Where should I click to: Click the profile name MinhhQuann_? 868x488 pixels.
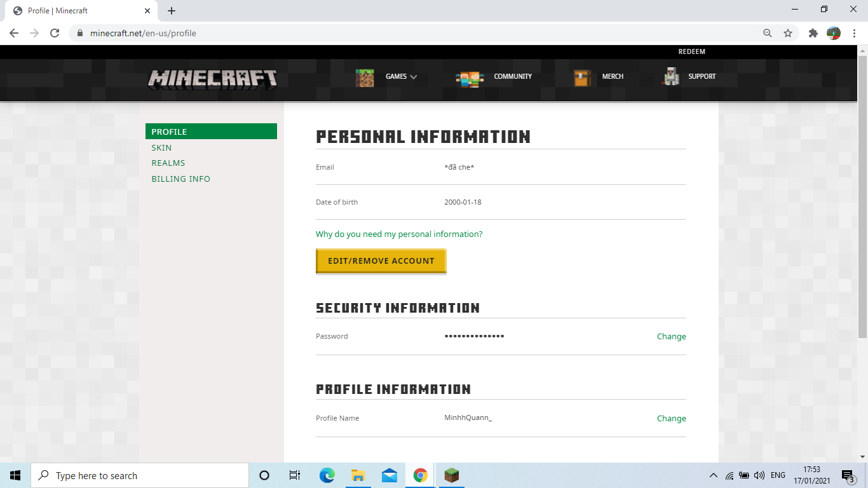[468, 417]
